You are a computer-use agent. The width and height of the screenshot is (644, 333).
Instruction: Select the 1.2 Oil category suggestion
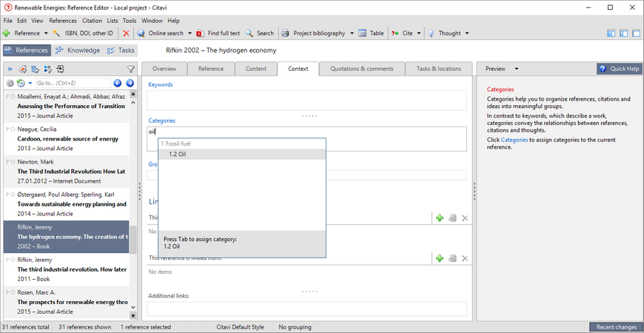(242, 155)
